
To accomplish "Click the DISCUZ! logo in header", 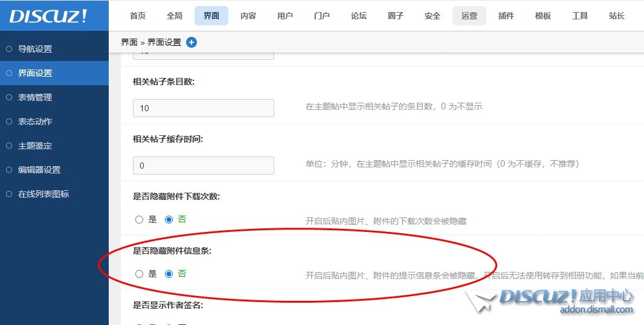I will coord(48,16).
